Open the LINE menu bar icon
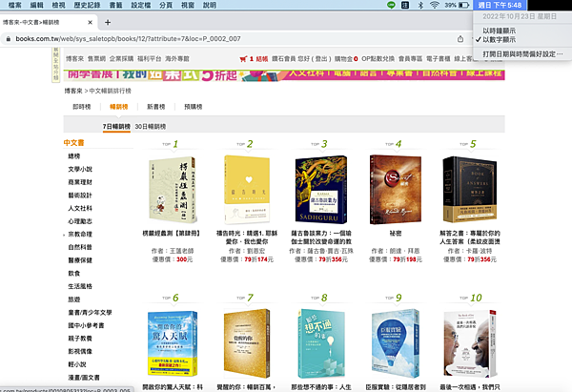This screenshot has width=572, height=392. pyautogui.click(x=391, y=5)
